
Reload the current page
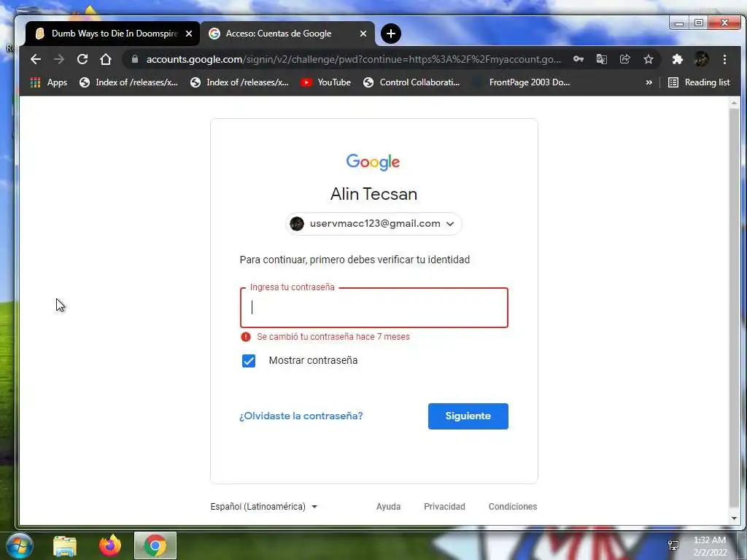tap(82, 59)
